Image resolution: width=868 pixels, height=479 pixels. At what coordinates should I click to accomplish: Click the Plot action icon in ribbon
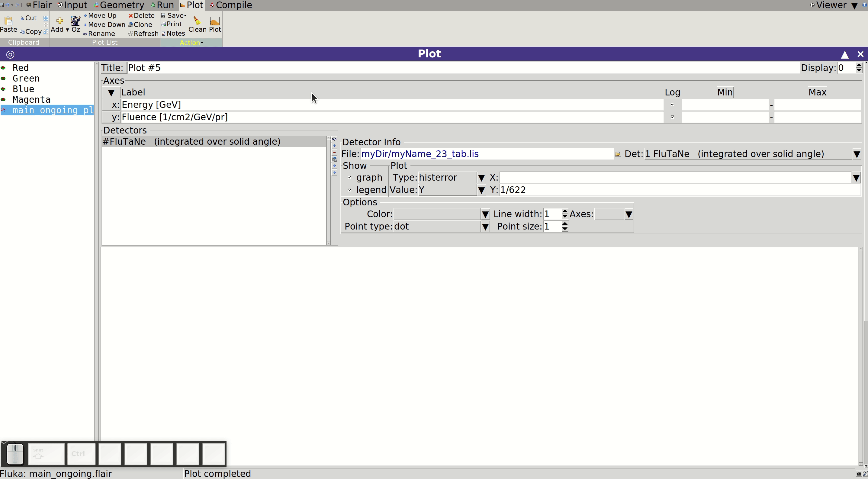click(215, 21)
